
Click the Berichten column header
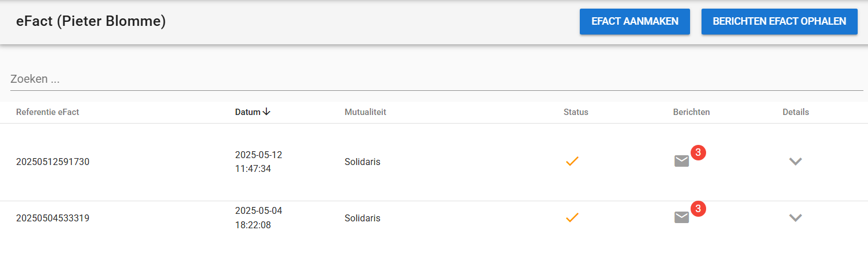(x=691, y=112)
